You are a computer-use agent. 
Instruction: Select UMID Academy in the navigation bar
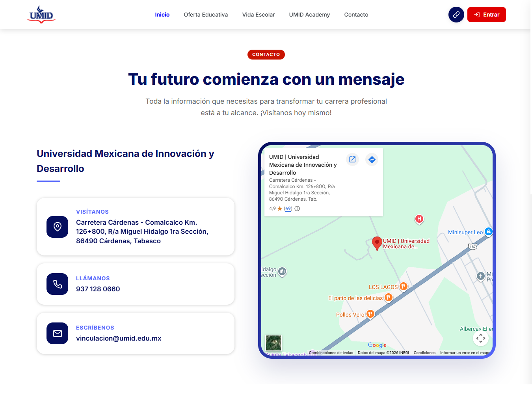coord(309,15)
